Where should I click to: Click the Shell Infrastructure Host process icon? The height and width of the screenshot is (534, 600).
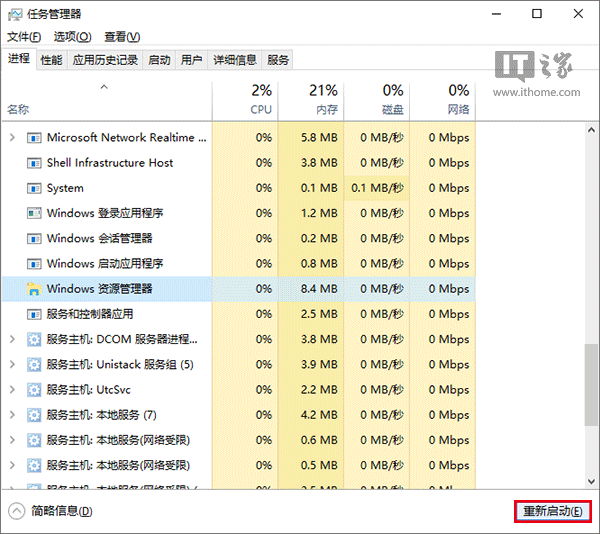pos(34,163)
